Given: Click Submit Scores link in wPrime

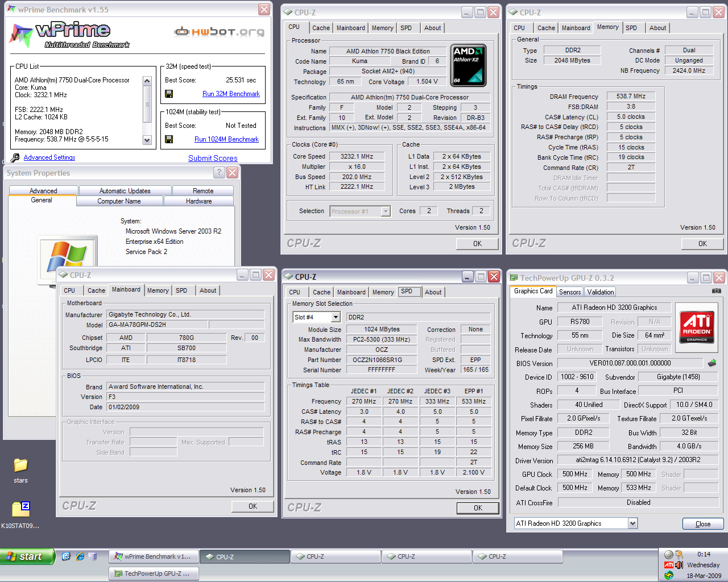Looking at the screenshot, I should click(213, 158).
